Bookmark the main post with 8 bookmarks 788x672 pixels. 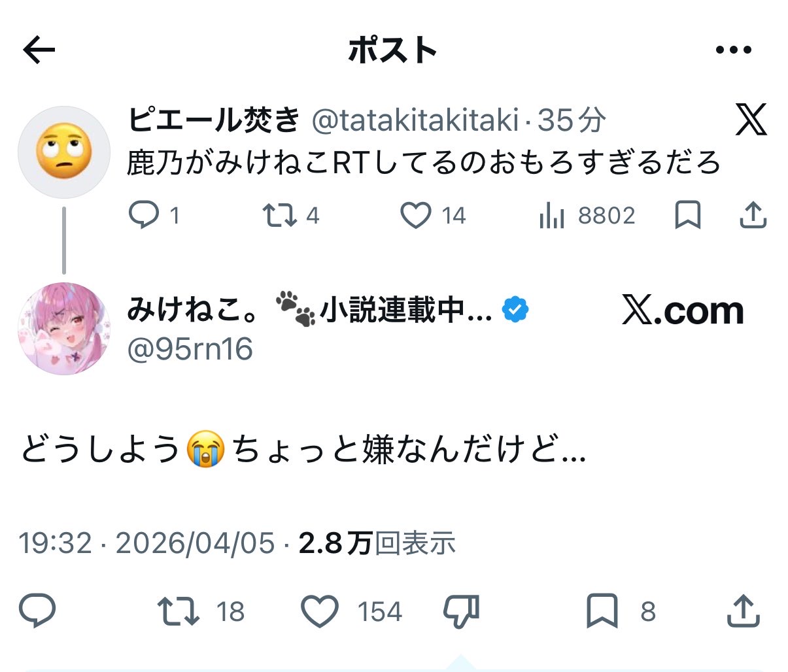(601, 611)
